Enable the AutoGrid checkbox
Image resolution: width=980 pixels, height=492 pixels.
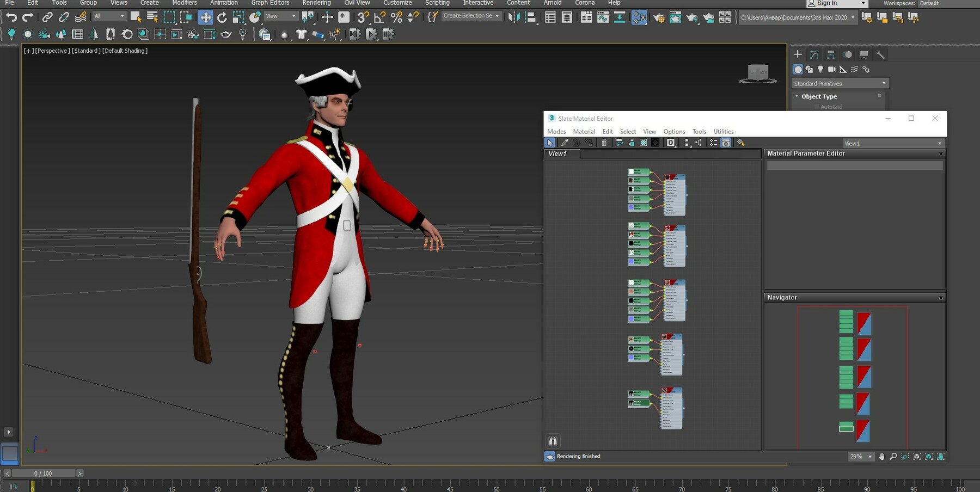817,107
